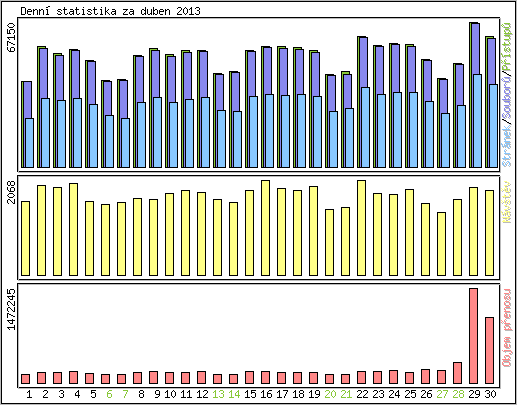The width and height of the screenshot is (517, 405).
Task: Click day label 22 on the x-axis
Action: click(x=362, y=394)
